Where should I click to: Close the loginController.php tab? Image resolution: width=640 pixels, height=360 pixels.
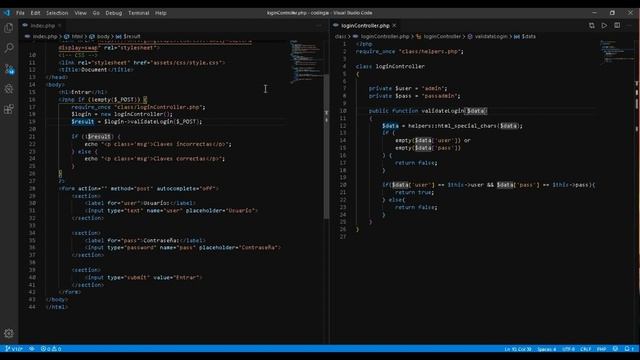click(x=394, y=25)
